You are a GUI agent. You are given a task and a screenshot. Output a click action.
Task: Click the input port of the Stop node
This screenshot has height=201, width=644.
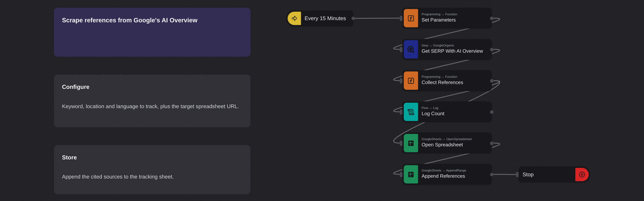[517, 174]
